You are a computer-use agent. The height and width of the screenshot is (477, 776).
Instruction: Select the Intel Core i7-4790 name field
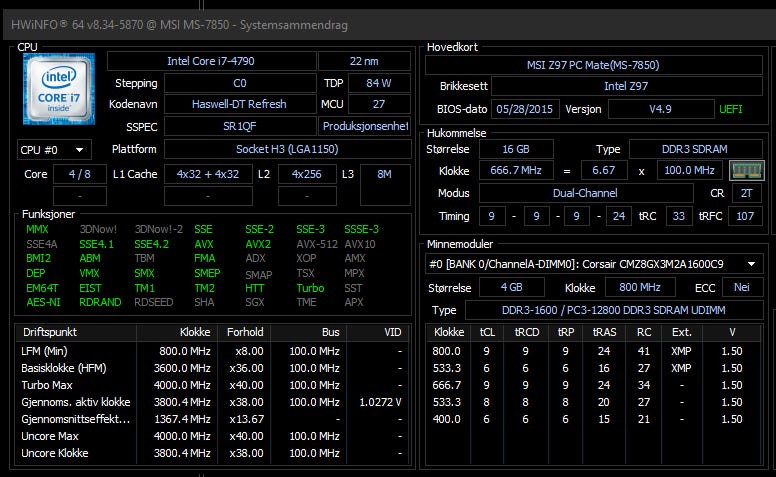pos(211,61)
